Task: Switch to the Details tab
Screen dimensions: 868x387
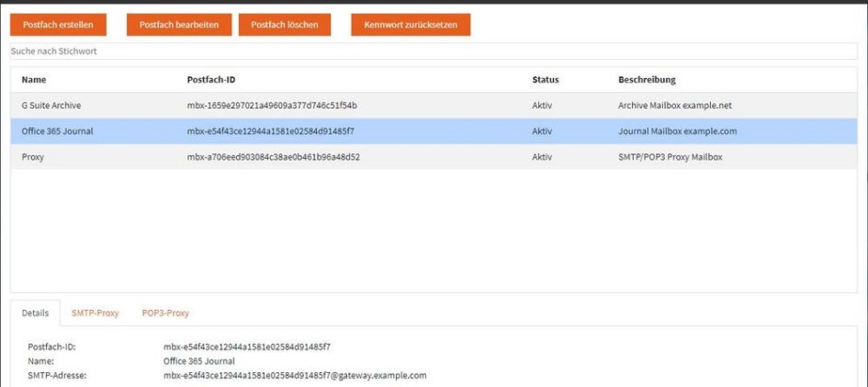Action: click(x=35, y=313)
